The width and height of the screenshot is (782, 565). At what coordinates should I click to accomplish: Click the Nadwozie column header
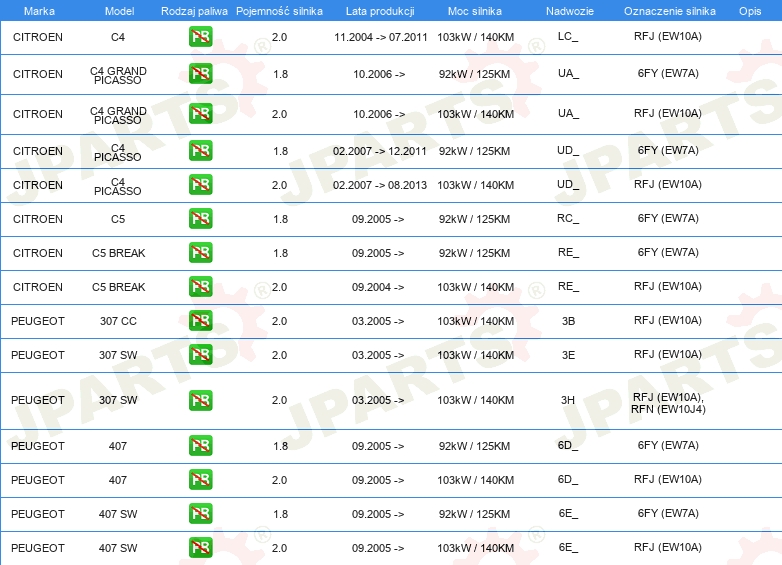point(570,11)
